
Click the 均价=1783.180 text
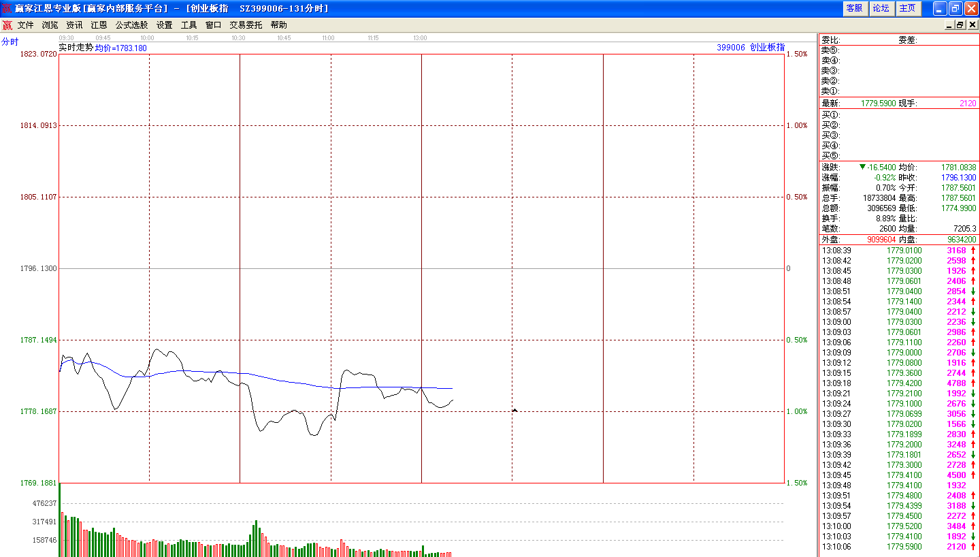tap(120, 48)
